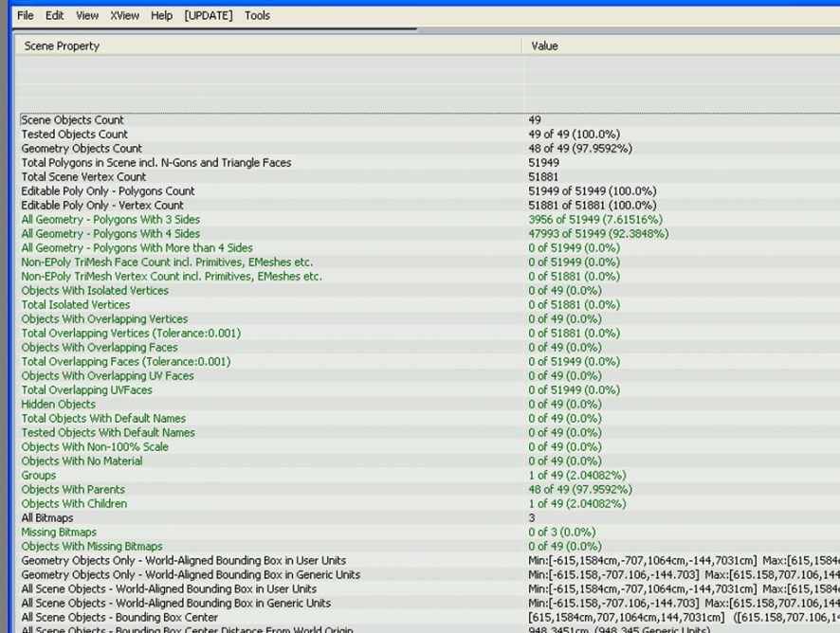Select Objects With Overlapping UV Faces
Image resolution: width=840 pixels, height=633 pixels.
tap(107, 376)
